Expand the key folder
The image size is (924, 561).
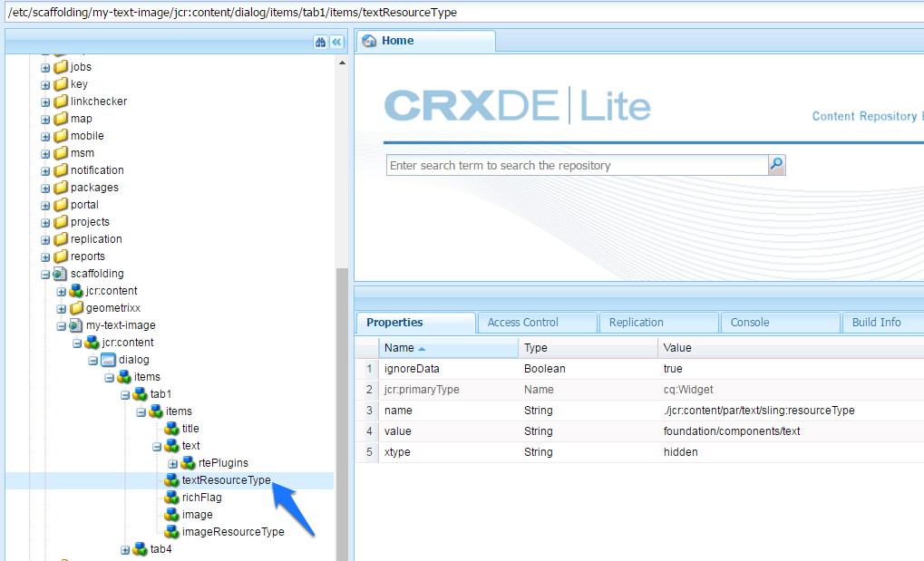(x=45, y=85)
